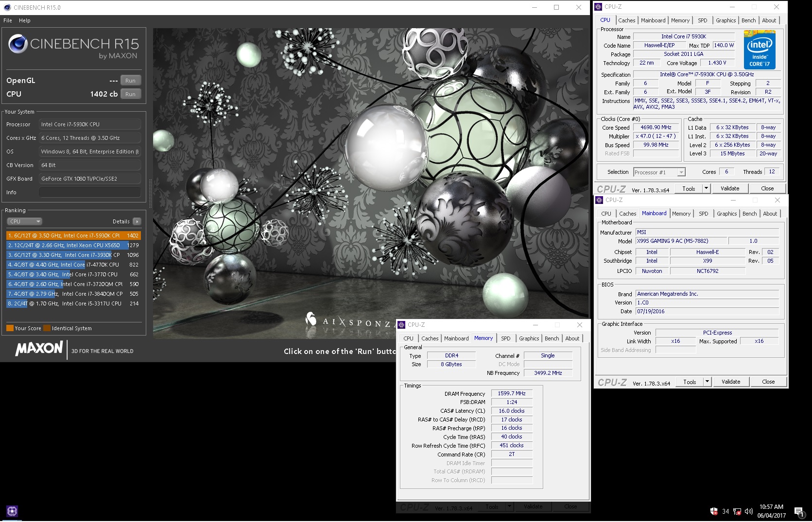Click the rendered Cinebench scene image

(x=371, y=183)
